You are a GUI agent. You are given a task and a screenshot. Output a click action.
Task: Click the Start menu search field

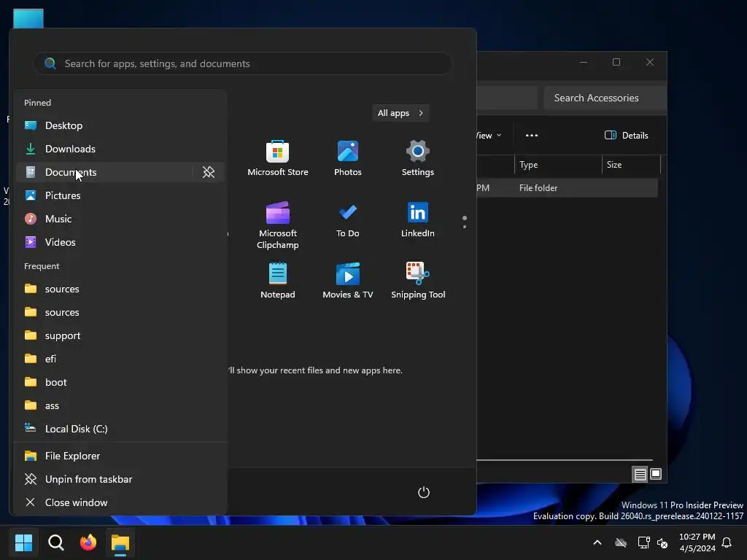coord(242,63)
